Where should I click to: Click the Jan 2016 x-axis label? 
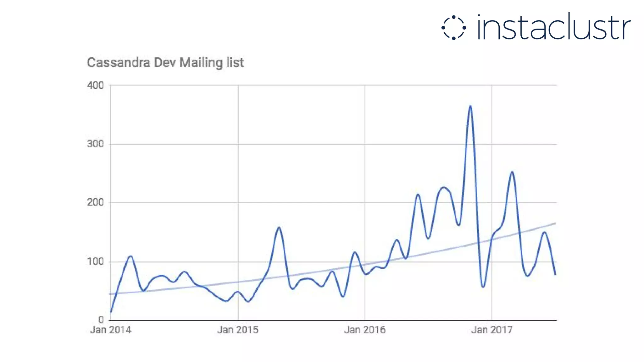tap(364, 330)
